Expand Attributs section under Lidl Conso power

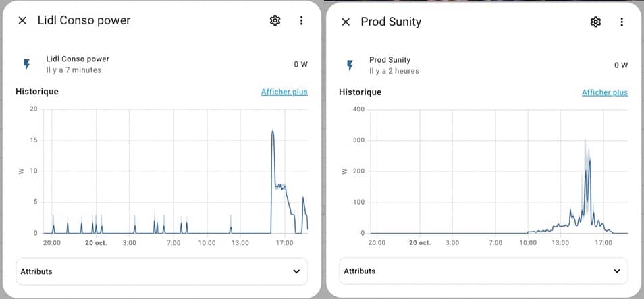162,271
